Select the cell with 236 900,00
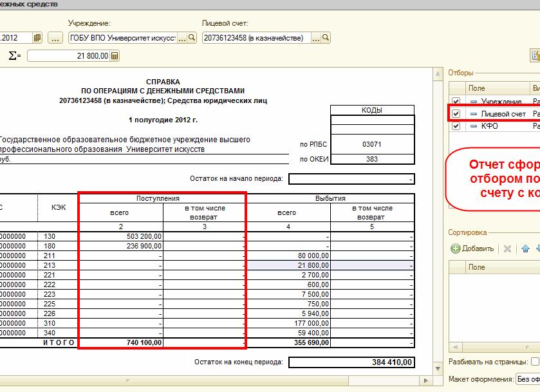This screenshot has width=540, height=392. [121, 246]
